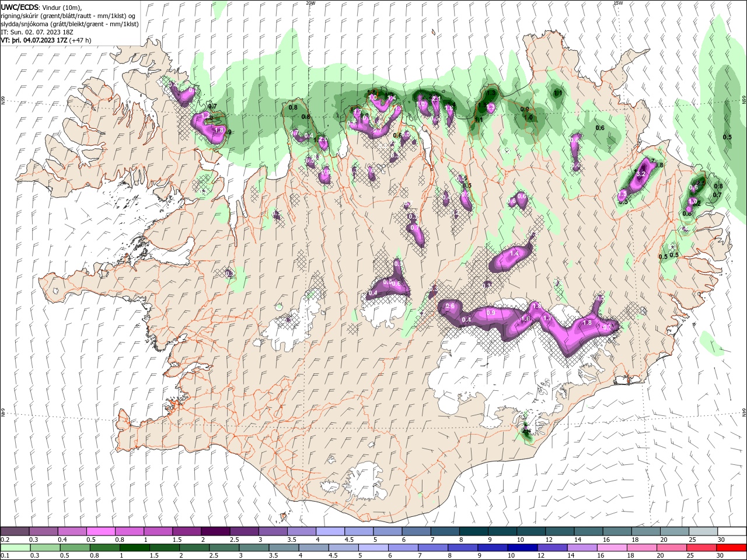Click the darkest purple swatch in snow scale
The image size is (747, 560).
pyautogui.click(x=215, y=531)
